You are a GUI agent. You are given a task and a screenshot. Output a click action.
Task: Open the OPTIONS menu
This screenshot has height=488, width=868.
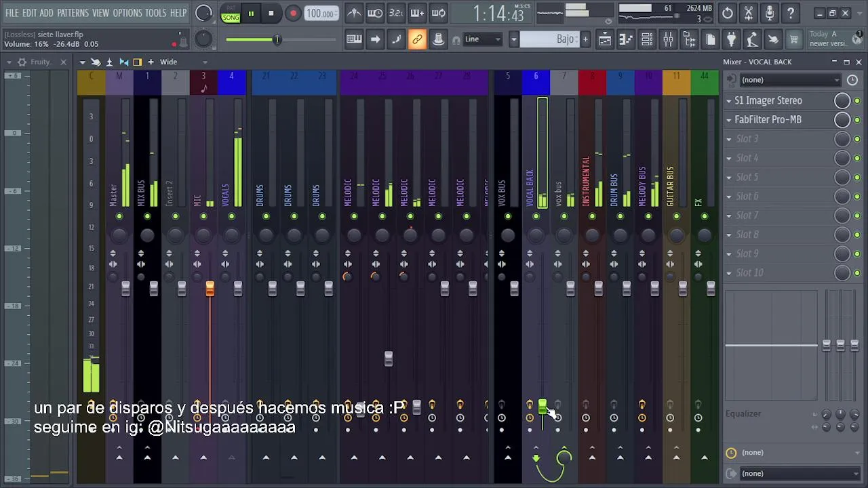tap(127, 13)
